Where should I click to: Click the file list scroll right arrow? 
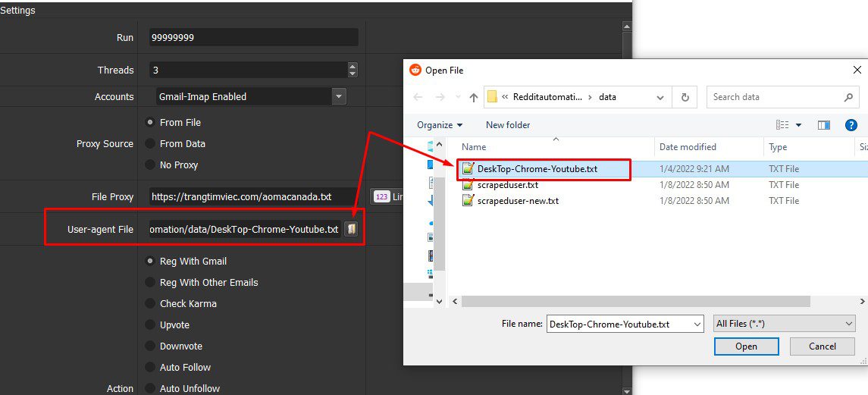click(863, 302)
